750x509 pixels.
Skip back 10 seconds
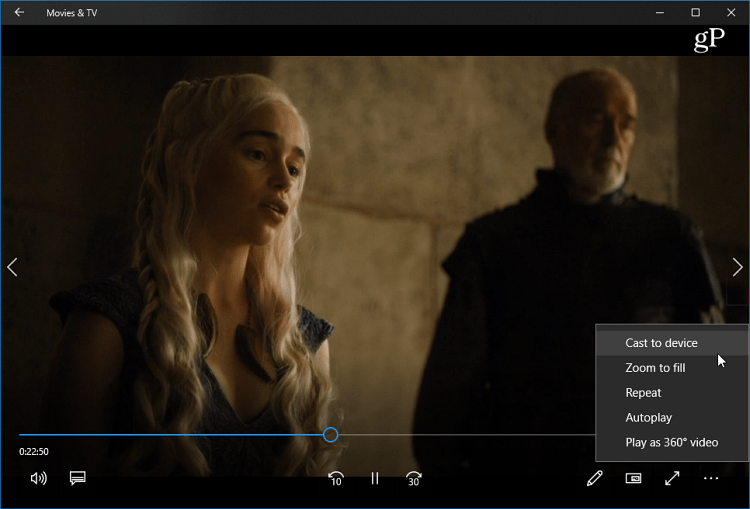336,478
